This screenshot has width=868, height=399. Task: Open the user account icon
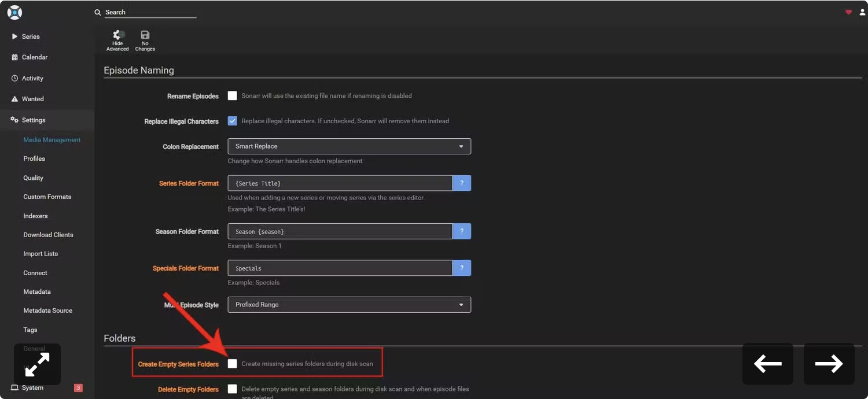pos(862,12)
